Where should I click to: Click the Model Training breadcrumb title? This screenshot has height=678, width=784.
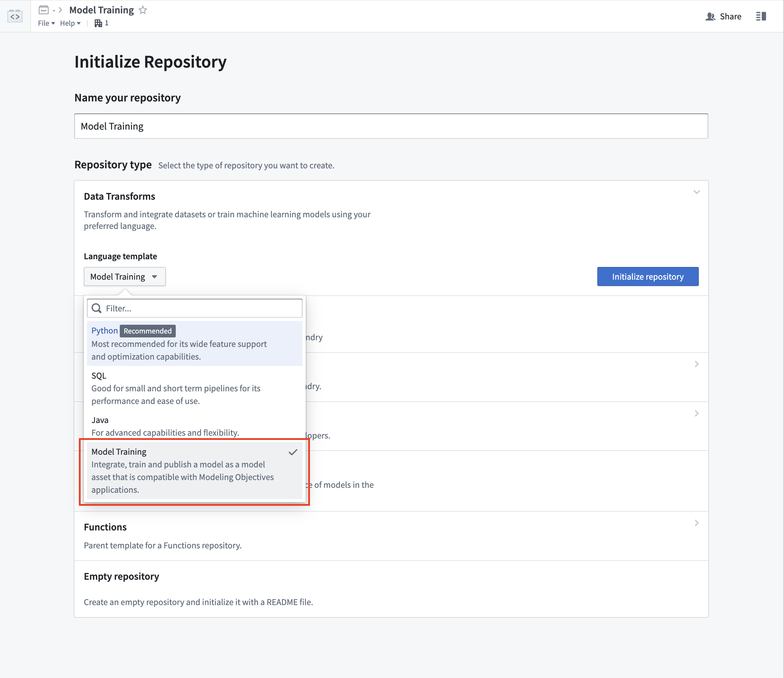(101, 10)
